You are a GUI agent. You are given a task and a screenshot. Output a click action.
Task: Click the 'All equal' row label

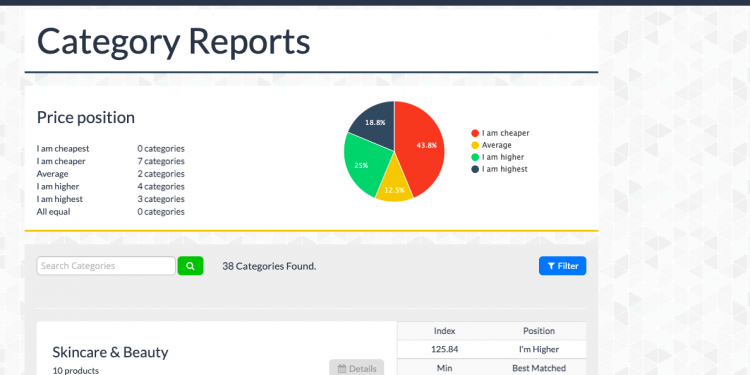pos(54,211)
